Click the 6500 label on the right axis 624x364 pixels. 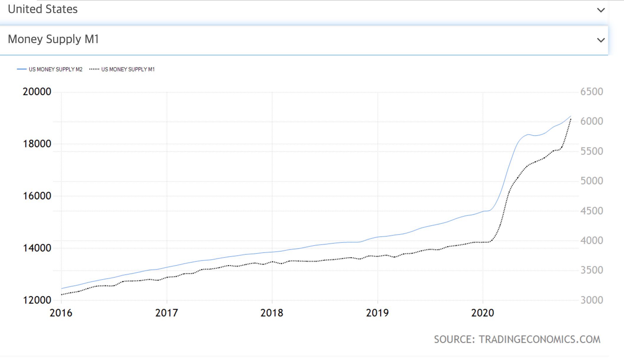click(x=592, y=92)
